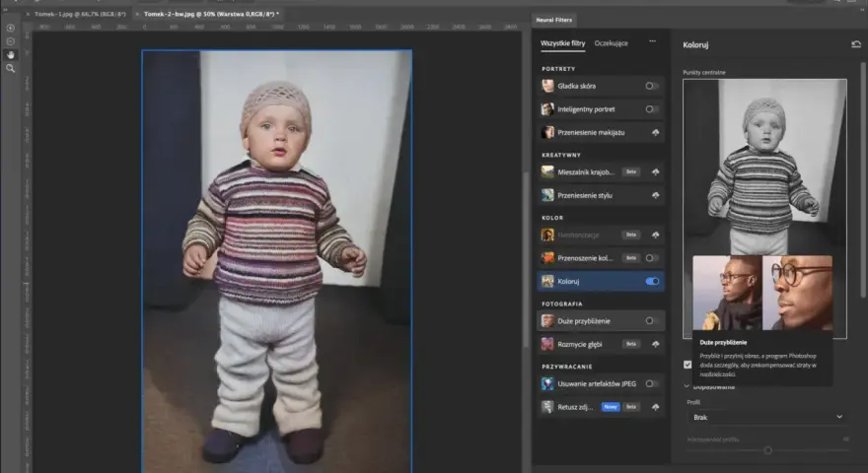Click the Nowy badge on Retusz zdjęć
The image size is (868, 473).
pos(611,407)
